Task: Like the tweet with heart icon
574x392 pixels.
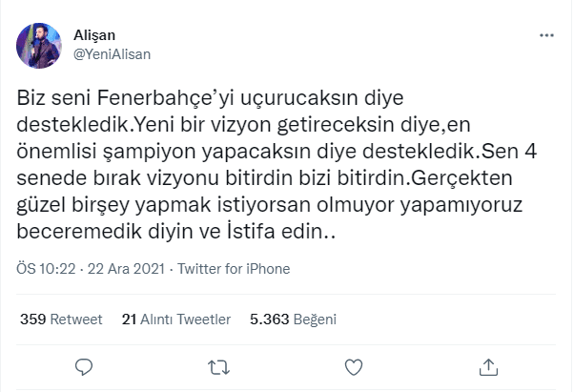Action: click(x=354, y=366)
